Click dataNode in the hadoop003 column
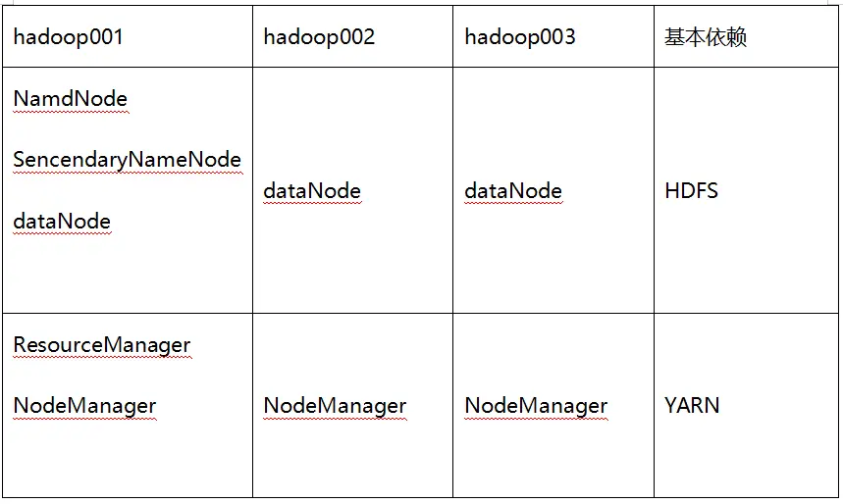The width and height of the screenshot is (843, 504). click(x=513, y=191)
